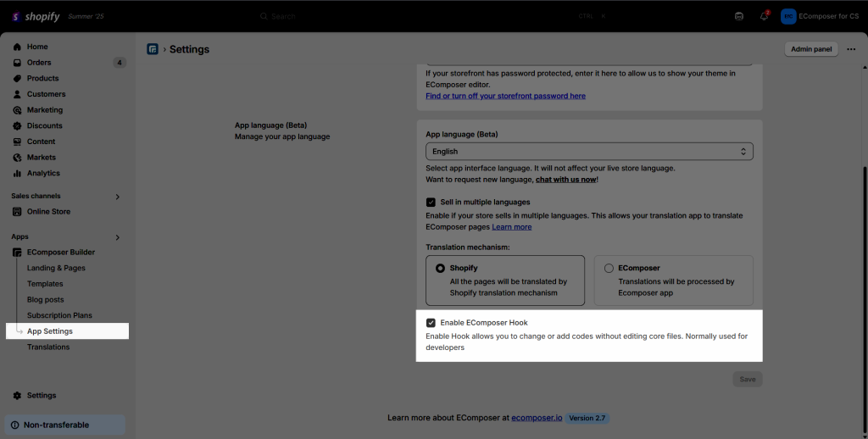Open the App language English dropdown

(589, 152)
